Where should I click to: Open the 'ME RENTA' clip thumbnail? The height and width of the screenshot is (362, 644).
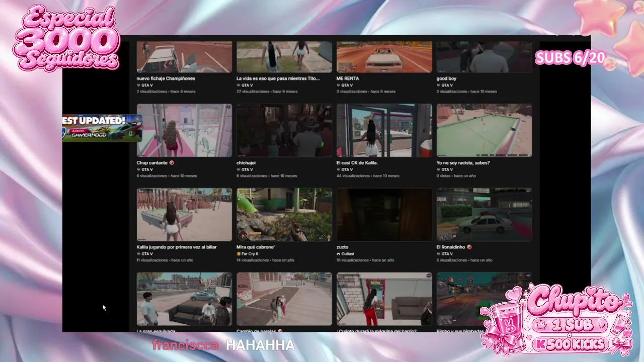click(384, 57)
